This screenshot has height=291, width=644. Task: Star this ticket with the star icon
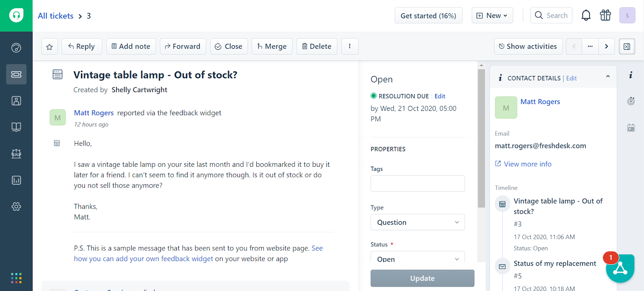click(x=50, y=47)
